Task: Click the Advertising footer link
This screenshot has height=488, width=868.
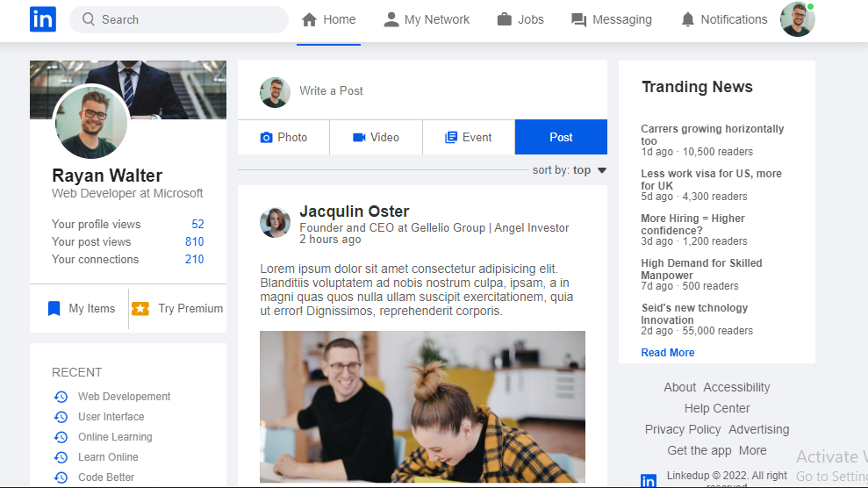Action: click(759, 429)
